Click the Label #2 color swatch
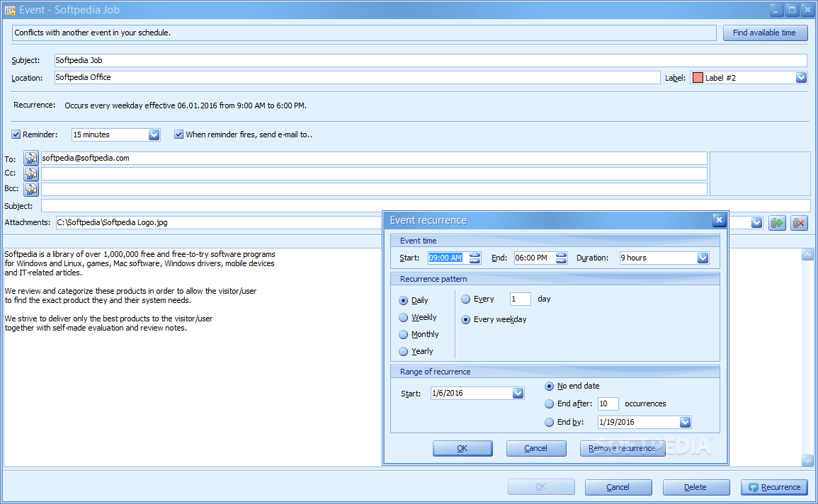The height and width of the screenshot is (504, 818). coord(698,78)
